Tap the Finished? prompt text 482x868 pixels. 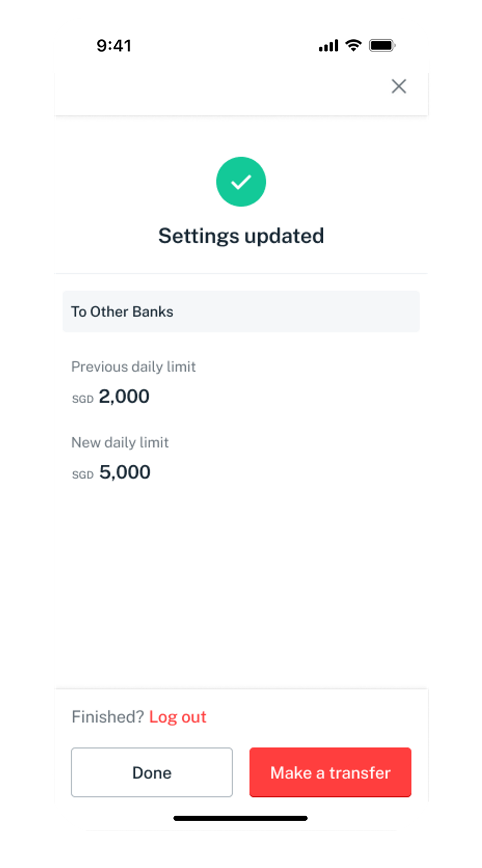click(108, 716)
